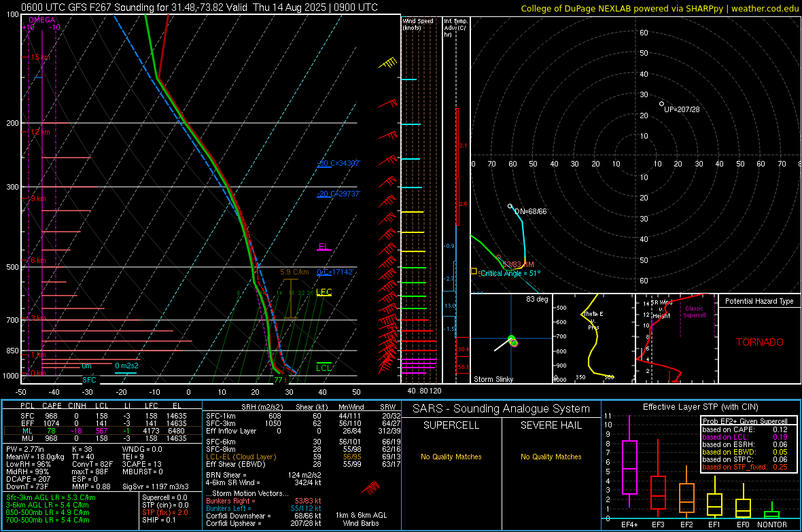Select the MU parcel row
Viewport: 802px width, 532px height.
[103, 438]
